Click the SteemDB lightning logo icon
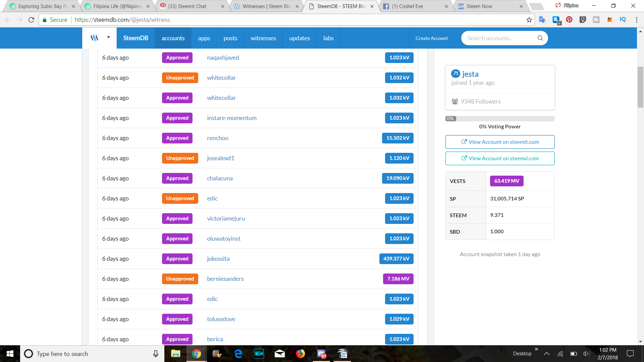 click(x=94, y=38)
